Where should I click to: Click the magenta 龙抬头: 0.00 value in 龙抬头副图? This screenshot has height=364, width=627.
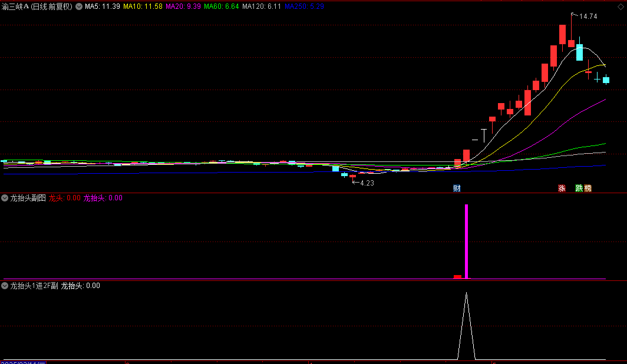[x=103, y=198]
